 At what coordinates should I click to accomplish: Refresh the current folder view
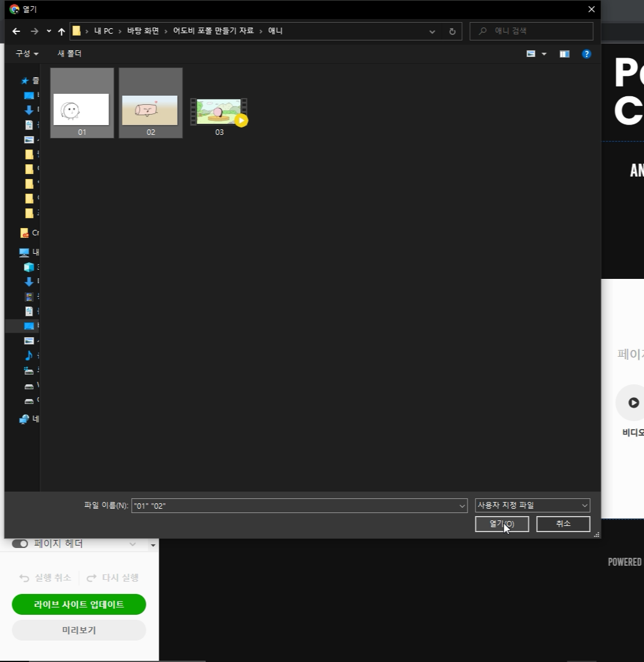[452, 32]
